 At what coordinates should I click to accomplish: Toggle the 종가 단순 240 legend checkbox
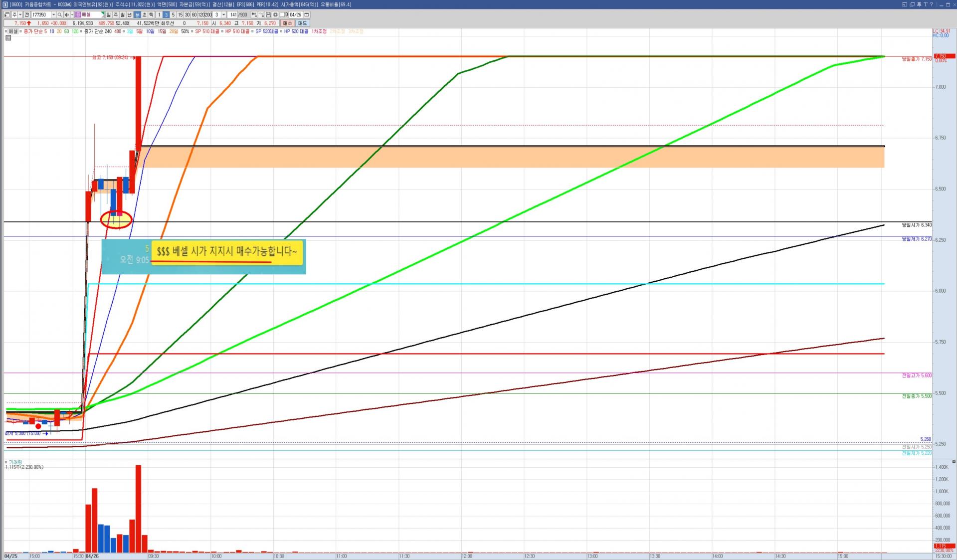click(81, 31)
